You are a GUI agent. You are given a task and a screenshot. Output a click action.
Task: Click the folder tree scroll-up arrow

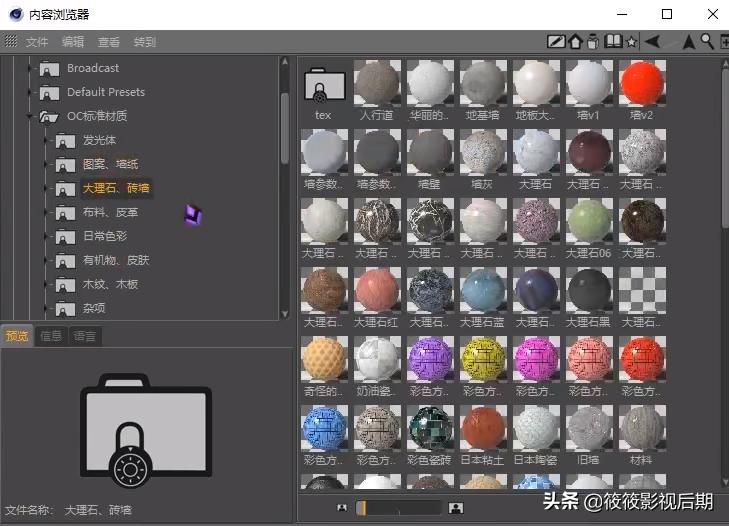click(285, 61)
